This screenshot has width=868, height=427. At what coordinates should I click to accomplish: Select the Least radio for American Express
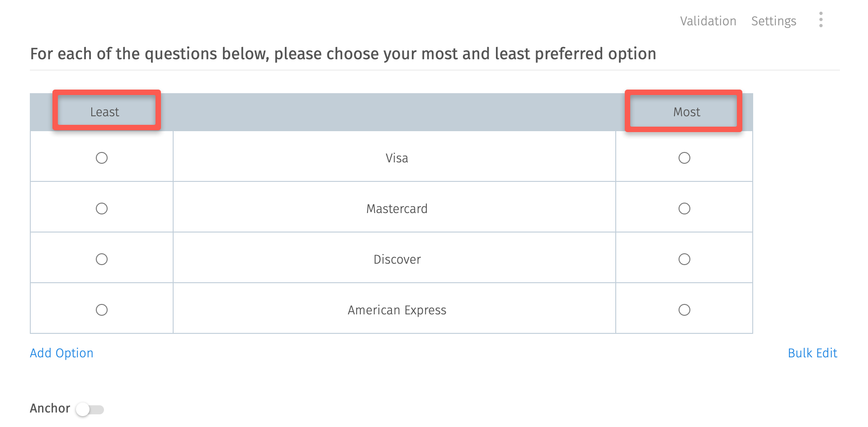[x=102, y=310]
